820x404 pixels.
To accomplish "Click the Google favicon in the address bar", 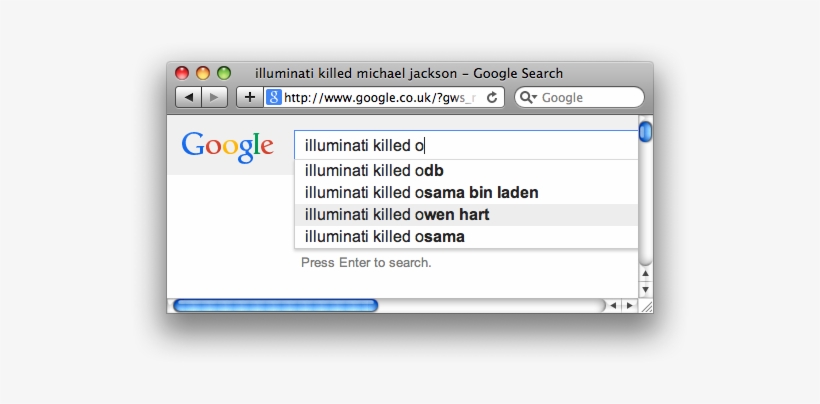I will coord(273,97).
